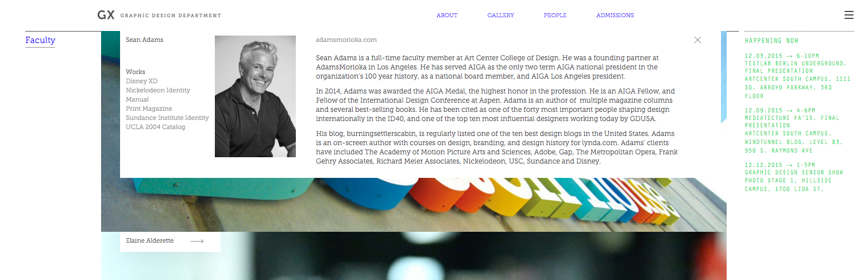Click the arrow next to Elaine Alderette
The height and width of the screenshot is (280, 868).
(x=197, y=242)
